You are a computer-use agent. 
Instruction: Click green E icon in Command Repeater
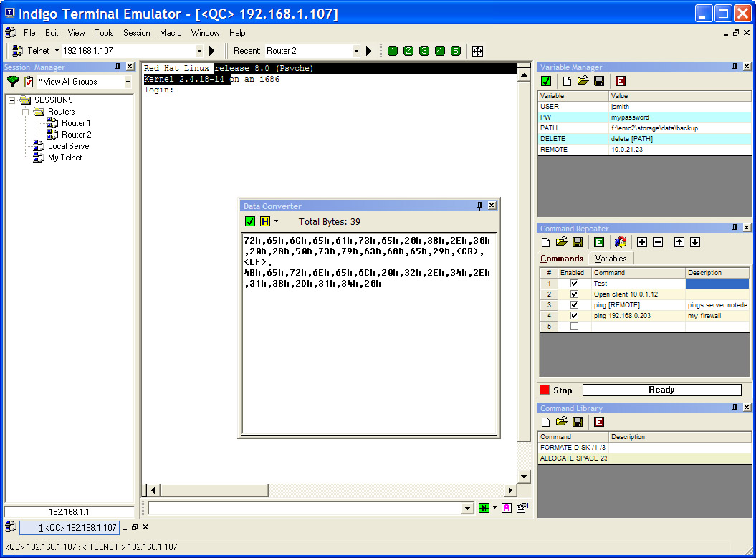(599, 242)
